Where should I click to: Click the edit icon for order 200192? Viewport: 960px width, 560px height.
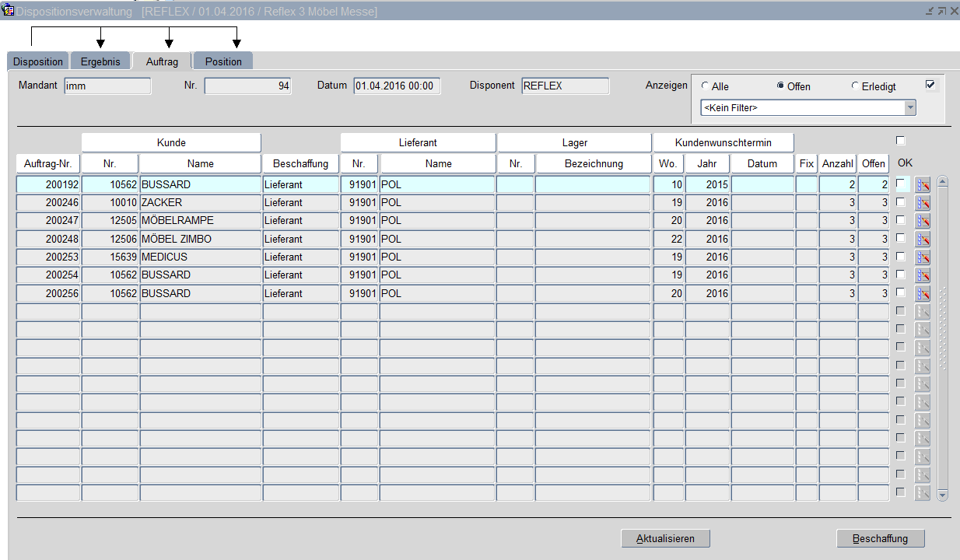(923, 184)
